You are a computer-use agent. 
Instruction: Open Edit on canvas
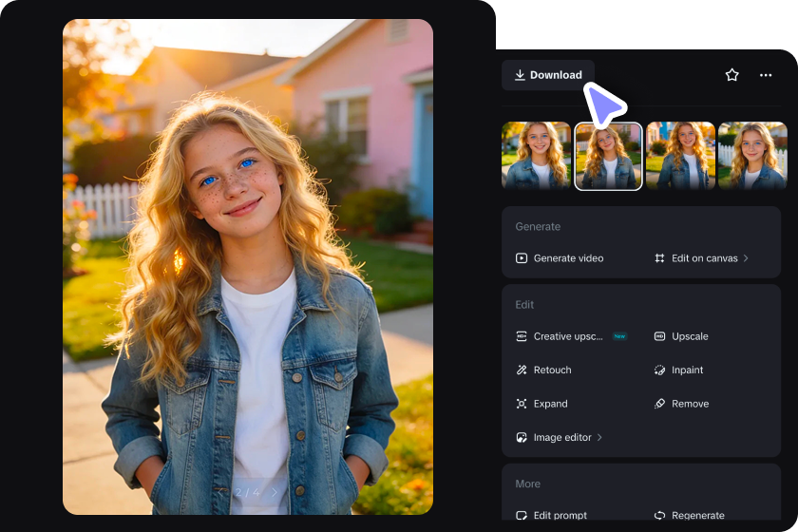click(701, 258)
